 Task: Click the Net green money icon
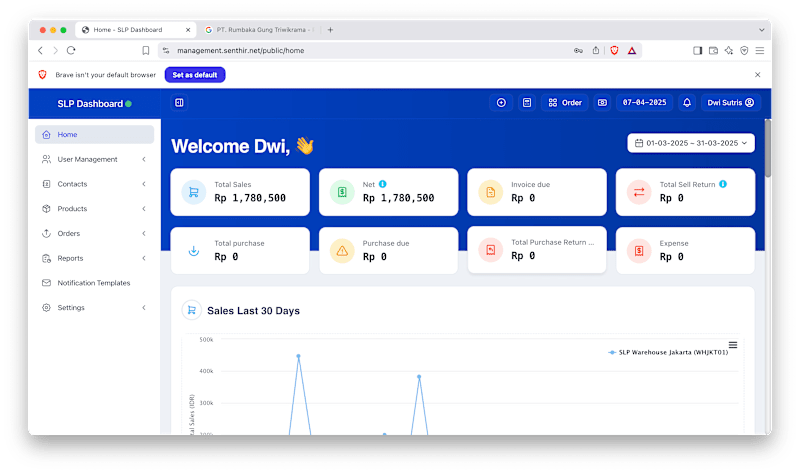342,192
